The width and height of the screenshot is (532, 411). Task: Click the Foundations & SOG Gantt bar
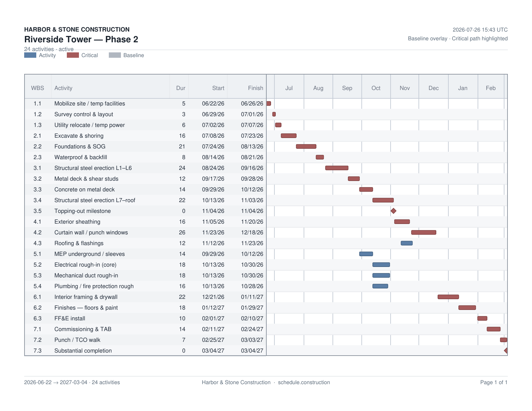point(306,146)
